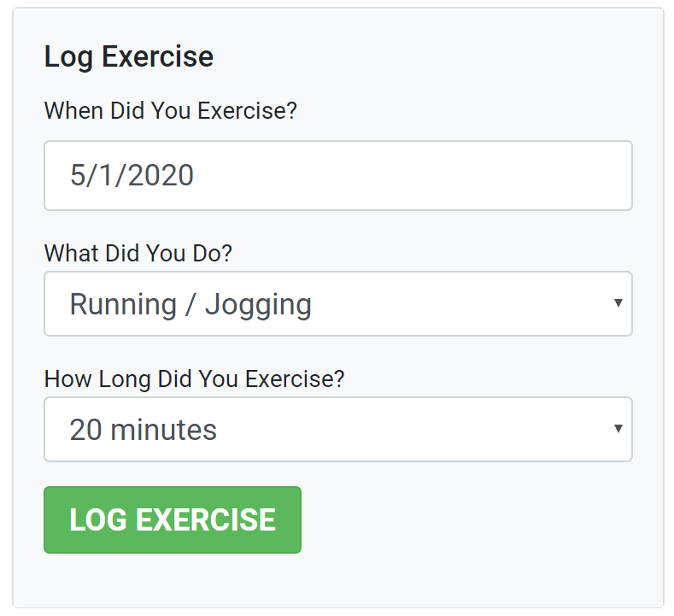Click the 'How Long Did You Exercise?' label
This screenshot has height=616, width=674.
pos(194,378)
